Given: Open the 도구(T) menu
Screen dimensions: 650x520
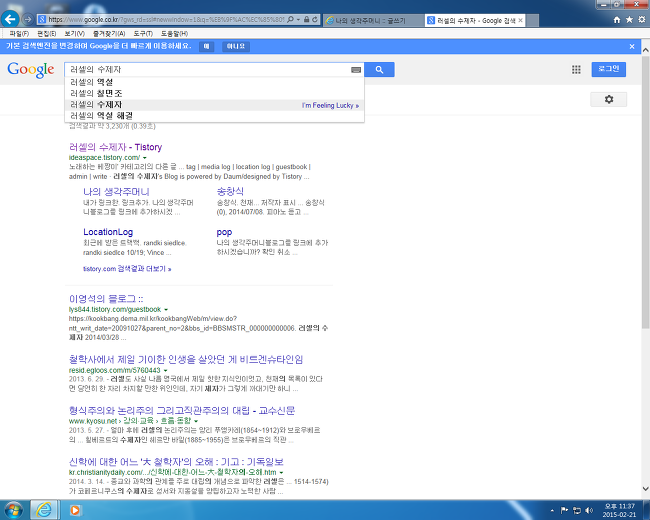Looking at the screenshot, I should 143,34.
